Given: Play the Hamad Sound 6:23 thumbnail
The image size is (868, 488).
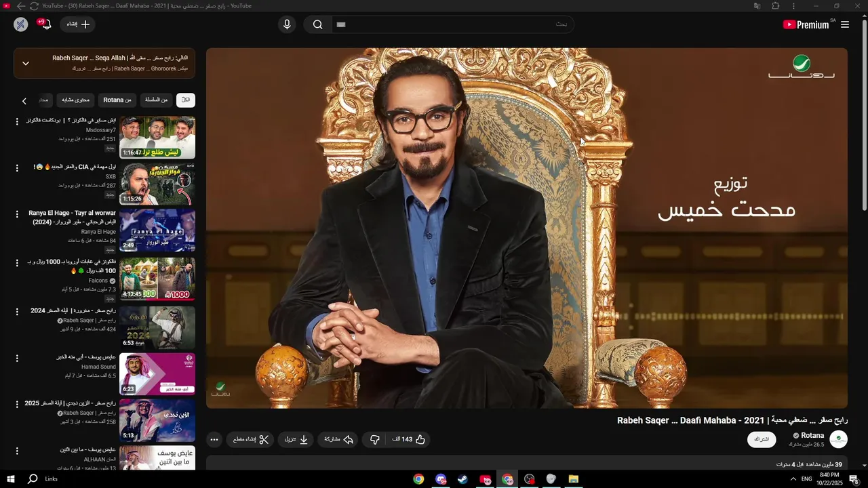Looking at the screenshot, I should (157, 374).
